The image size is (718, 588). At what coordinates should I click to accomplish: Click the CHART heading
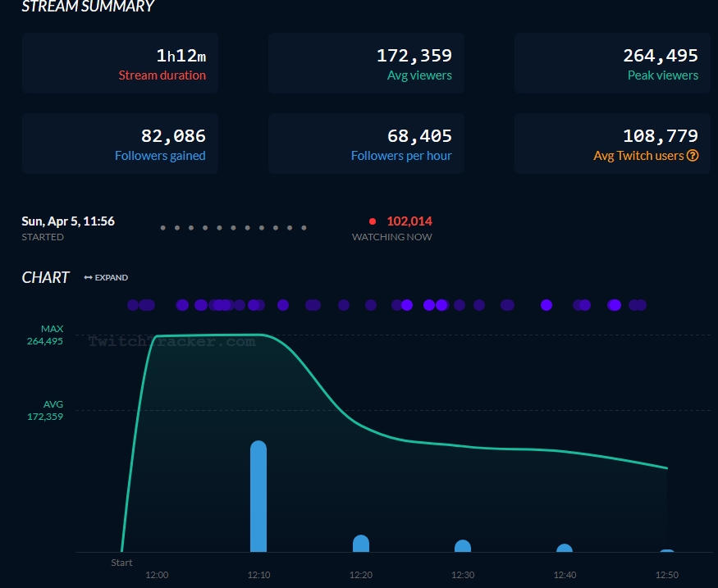(x=45, y=278)
